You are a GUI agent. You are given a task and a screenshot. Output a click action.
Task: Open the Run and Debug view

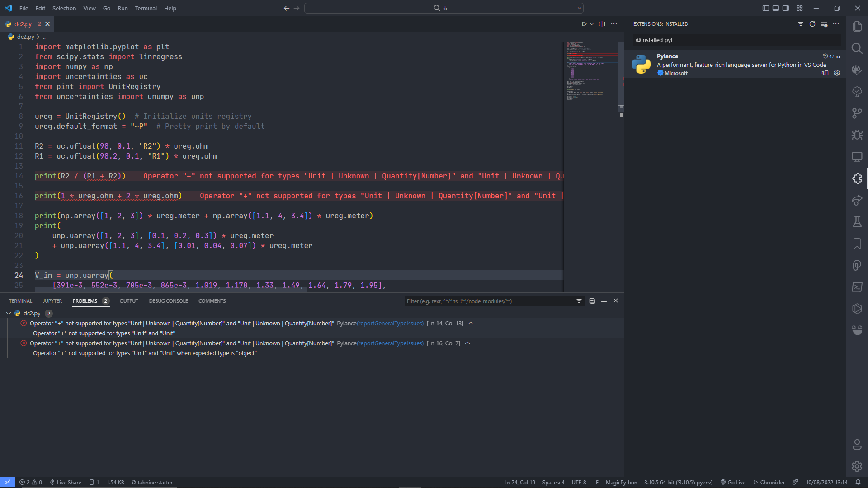pos(857,135)
